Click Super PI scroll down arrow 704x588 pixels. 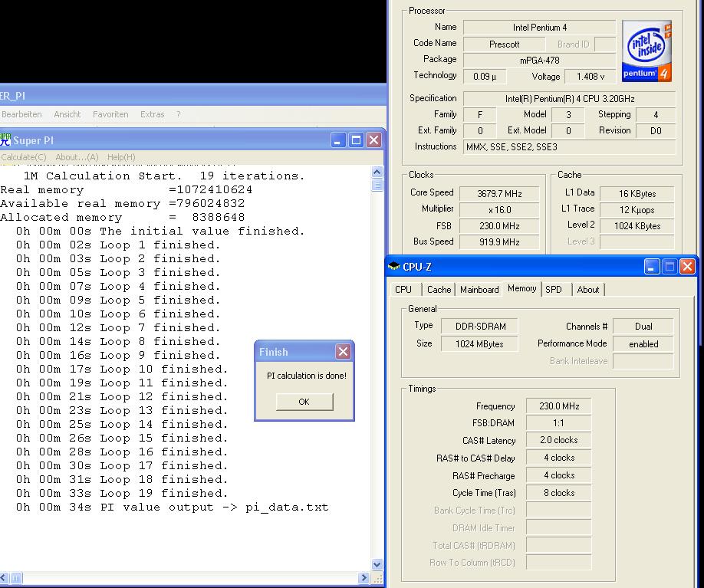coord(377,565)
